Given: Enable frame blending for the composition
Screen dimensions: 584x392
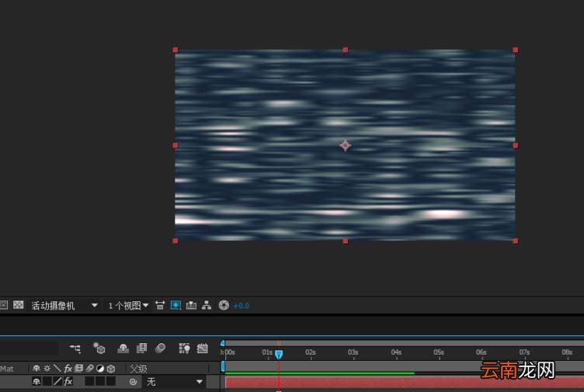Looking at the screenshot, I should (x=141, y=349).
